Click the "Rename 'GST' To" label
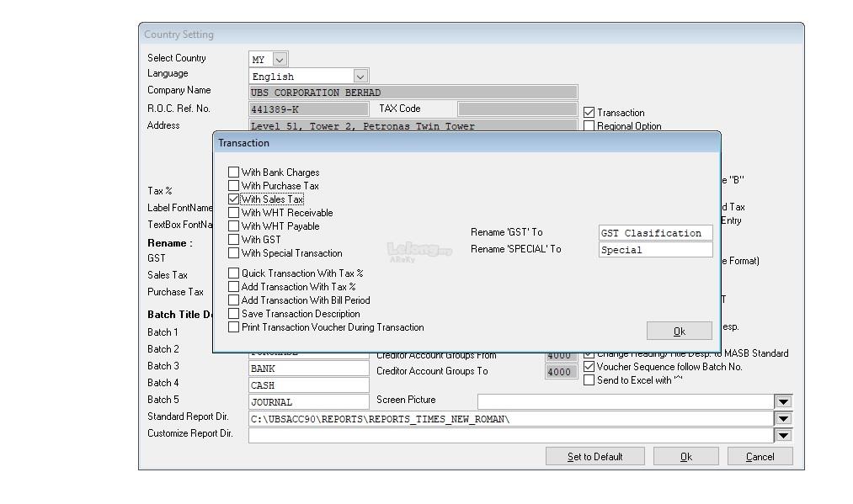Image resolution: width=853 pixels, height=504 pixels. 506,232
